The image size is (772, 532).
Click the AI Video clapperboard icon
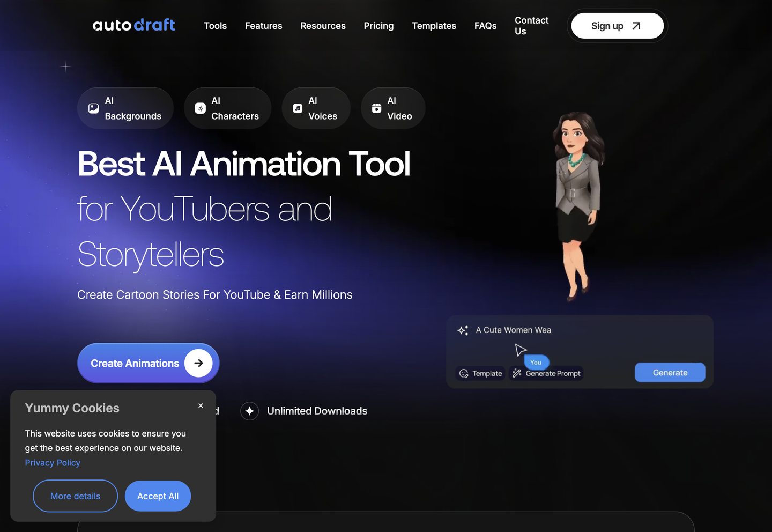(x=377, y=108)
